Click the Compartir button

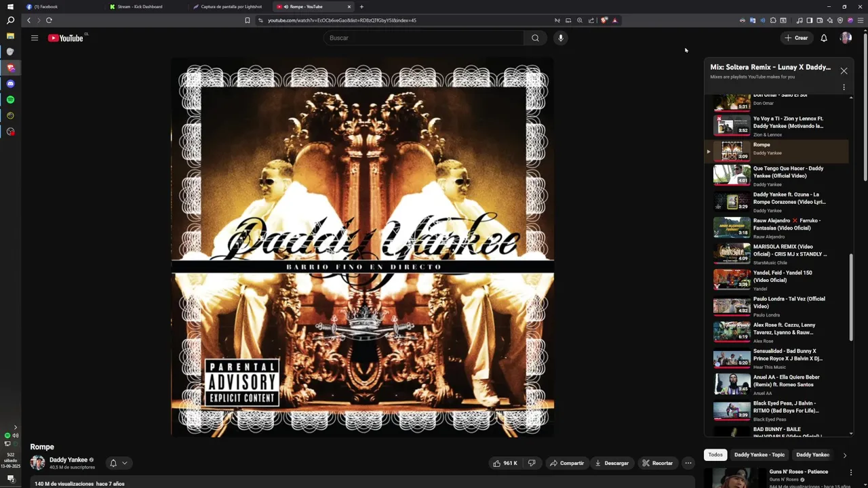pos(567,463)
